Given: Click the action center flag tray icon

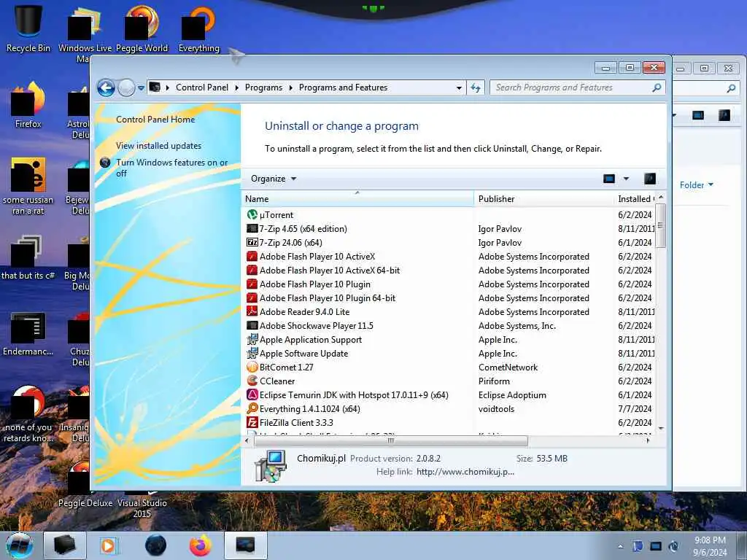Looking at the screenshot, I should 638,546.
